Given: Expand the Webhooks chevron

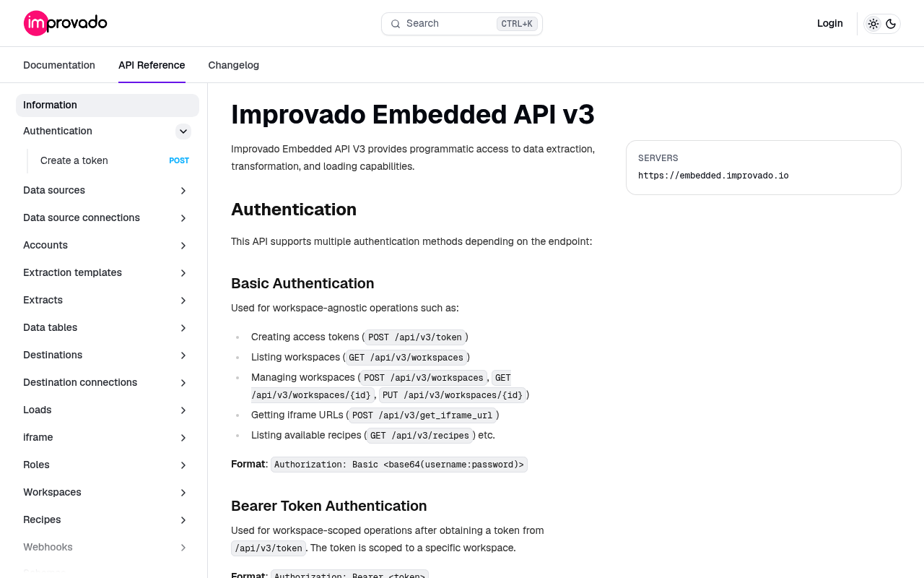Looking at the screenshot, I should click(183, 548).
